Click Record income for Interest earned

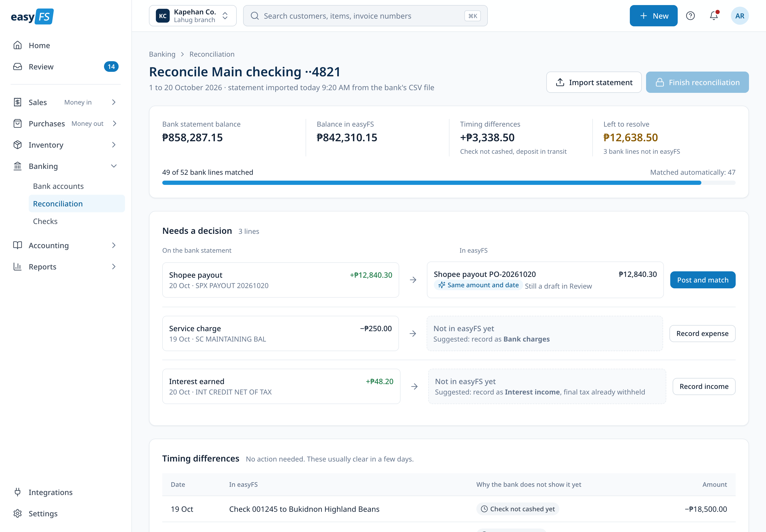(x=704, y=386)
